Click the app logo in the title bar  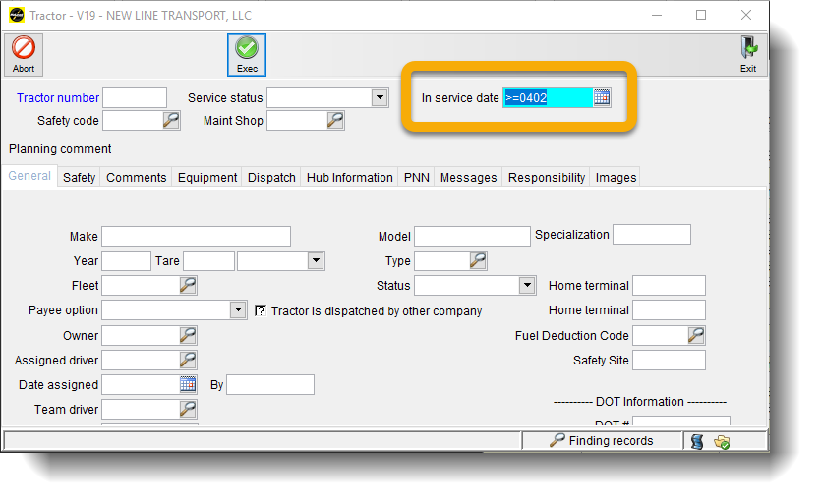pyautogui.click(x=17, y=15)
